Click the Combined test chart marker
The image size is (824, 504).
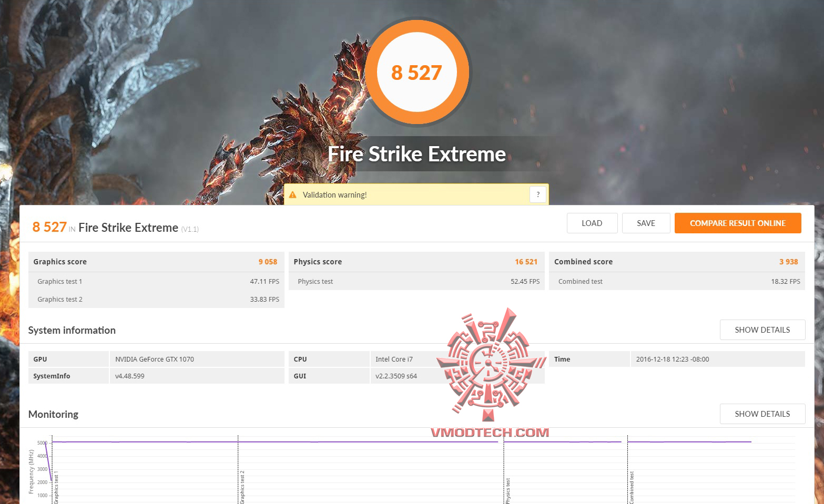pyautogui.click(x=632, y=488)
